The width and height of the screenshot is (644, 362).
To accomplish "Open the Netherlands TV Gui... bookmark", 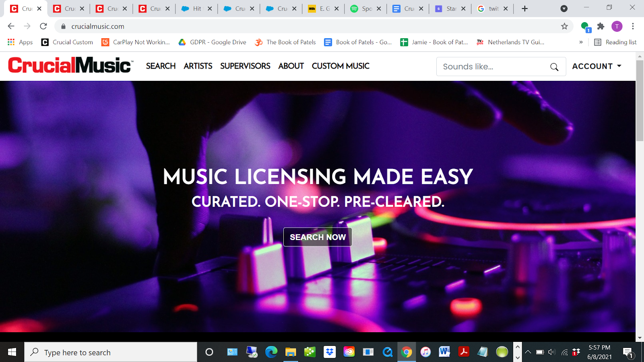I will 510,42.
